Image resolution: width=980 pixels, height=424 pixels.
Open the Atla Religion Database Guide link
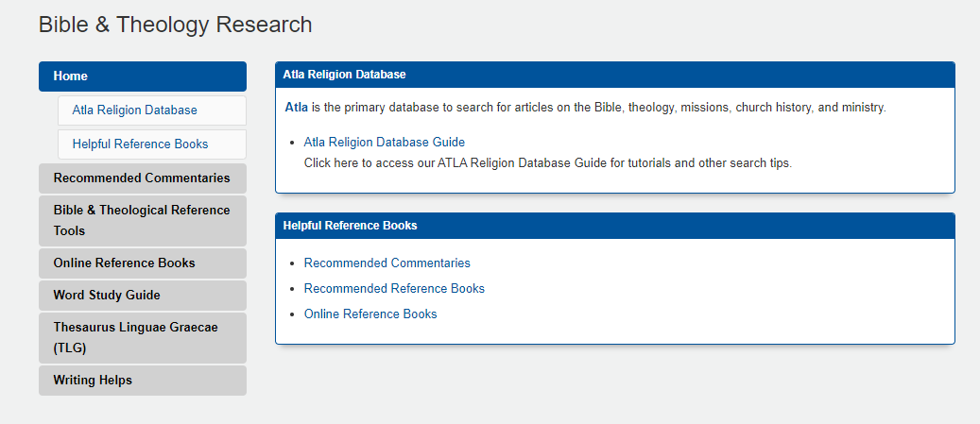coord(385,143)
